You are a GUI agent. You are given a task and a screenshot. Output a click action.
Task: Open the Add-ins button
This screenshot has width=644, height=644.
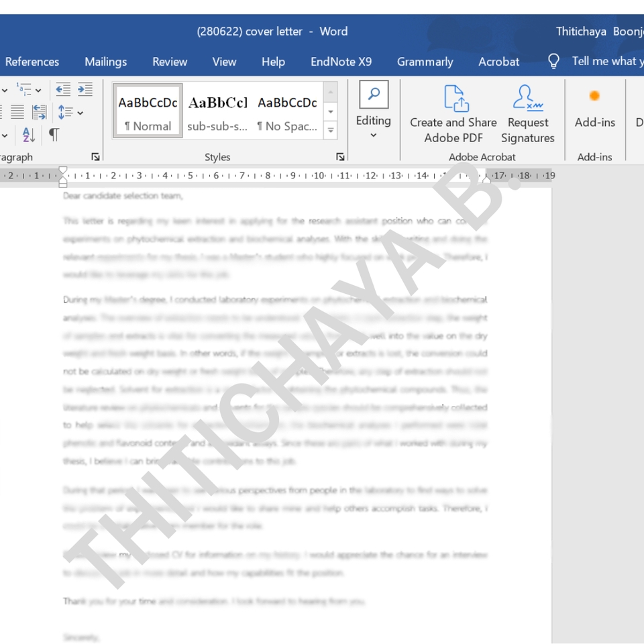(595, 108)
